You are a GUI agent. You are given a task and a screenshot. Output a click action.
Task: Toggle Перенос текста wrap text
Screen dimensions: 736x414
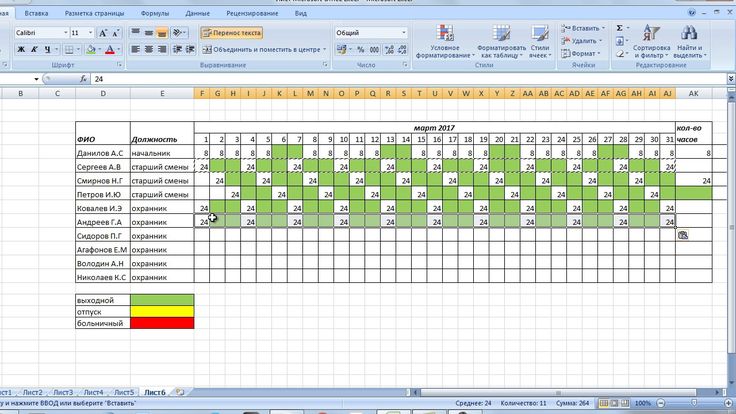click(231, 33)
